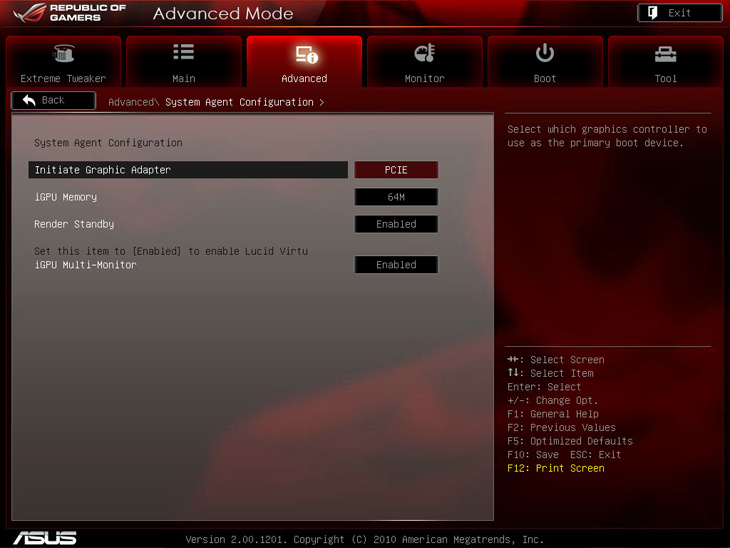Click the Advanced chip icon
This screenshot has height=548, width=730.
[x=305, y=54]
